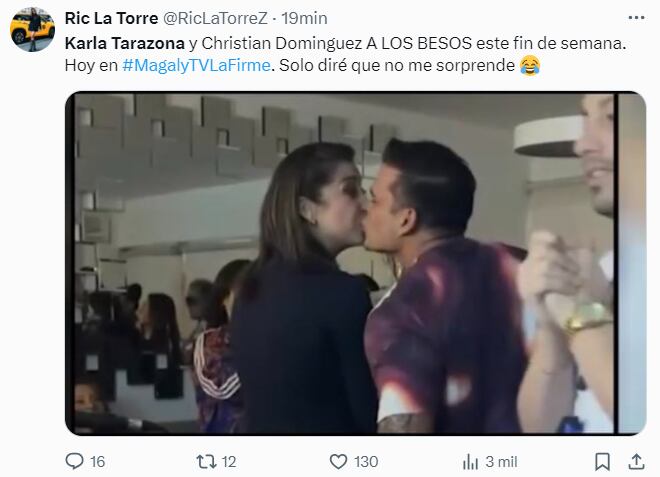Click the bold Karla Tarazona text
Viewport: 660px width, 477px height.
click(125, 43)
